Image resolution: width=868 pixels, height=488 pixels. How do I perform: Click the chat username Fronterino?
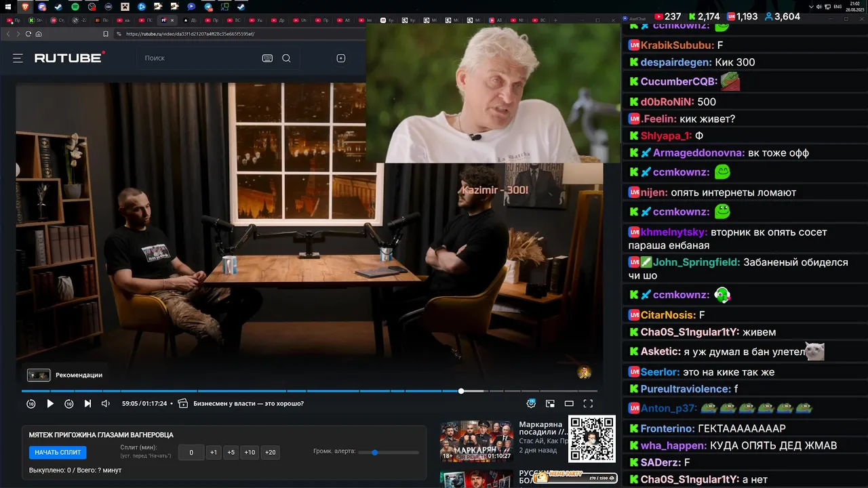[x=667, y=428]
